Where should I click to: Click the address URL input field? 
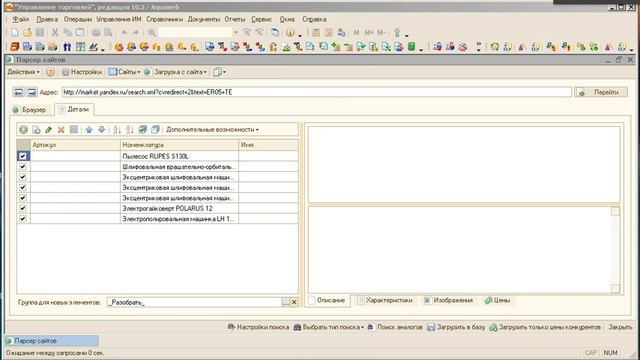[x=316, y=92]
